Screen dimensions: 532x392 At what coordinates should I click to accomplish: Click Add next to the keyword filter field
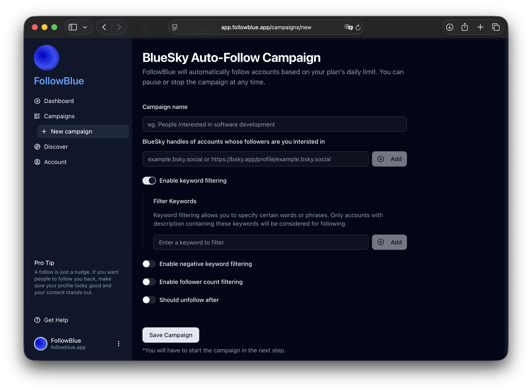coord(389,242)
